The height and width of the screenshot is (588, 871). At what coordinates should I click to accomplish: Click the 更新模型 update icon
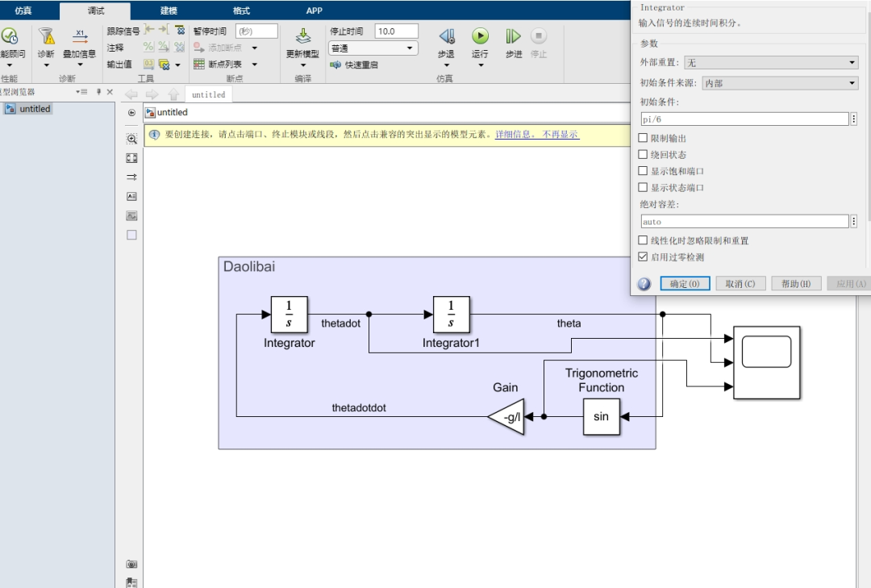[x=302, y=36]
